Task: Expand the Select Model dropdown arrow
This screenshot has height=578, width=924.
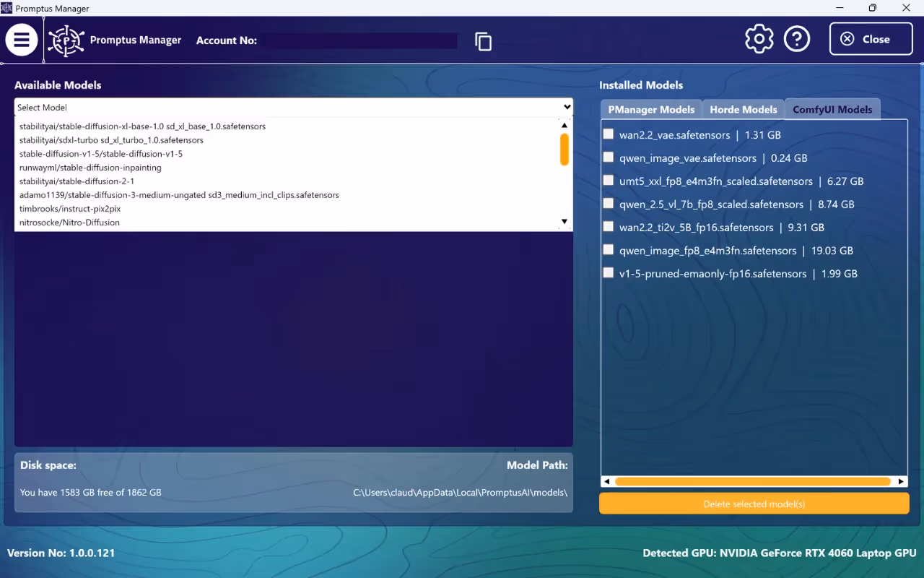Action: click(x=567, y=107)
